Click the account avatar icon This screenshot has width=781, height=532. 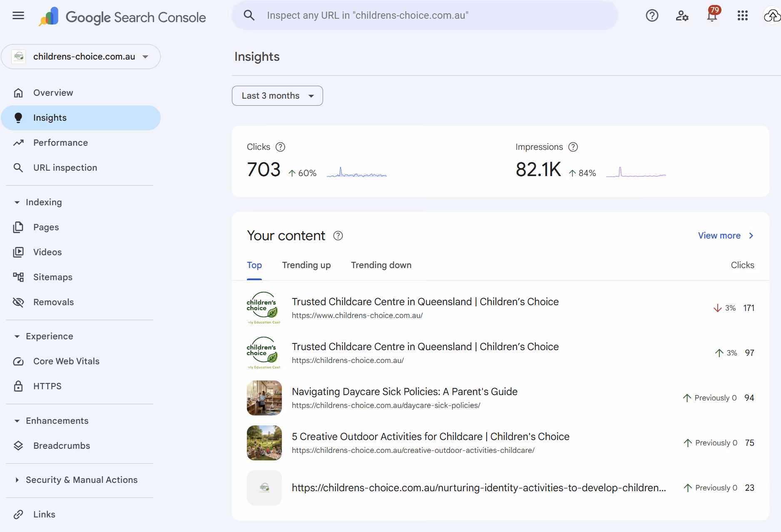point(772,16)
